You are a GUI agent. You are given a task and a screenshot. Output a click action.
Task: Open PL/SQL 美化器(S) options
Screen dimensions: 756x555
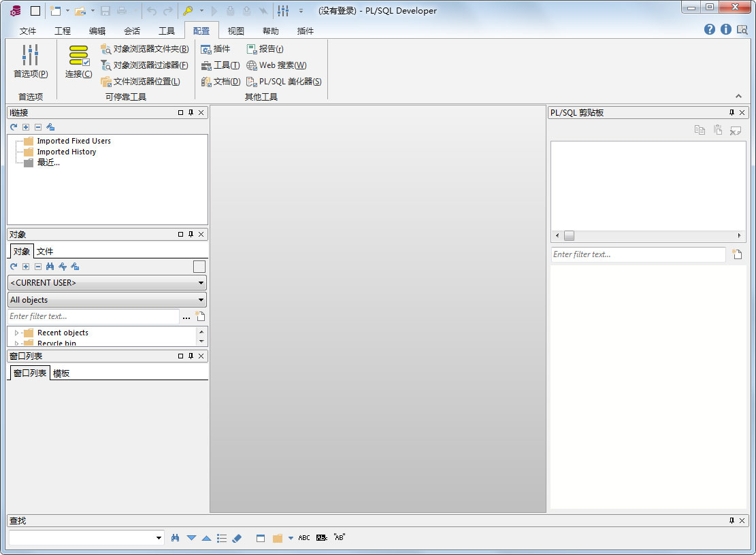point(284,82)
